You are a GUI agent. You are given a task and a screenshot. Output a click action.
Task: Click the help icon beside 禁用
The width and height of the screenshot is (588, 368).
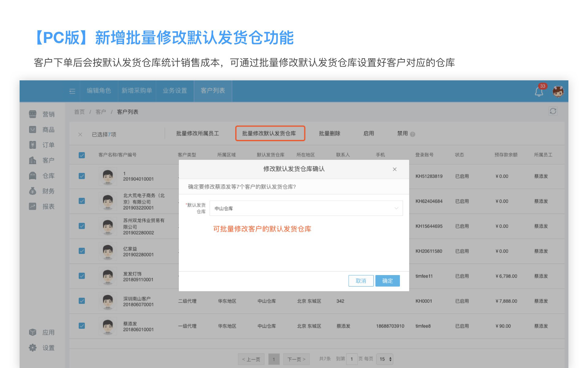(x=413, y=134)
